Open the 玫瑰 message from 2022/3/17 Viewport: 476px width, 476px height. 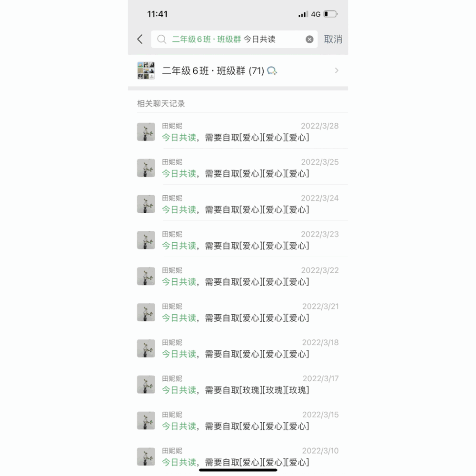(238, 385)
